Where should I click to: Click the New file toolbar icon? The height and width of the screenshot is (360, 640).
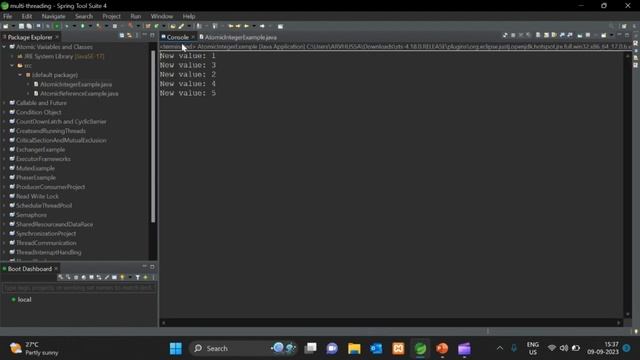coord(5,26)
